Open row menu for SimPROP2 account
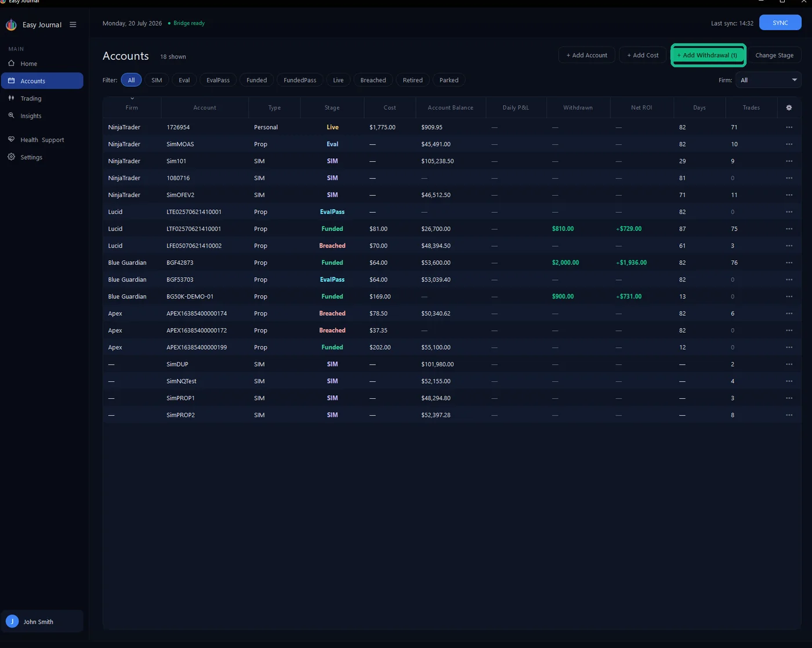This screenshot has width=812, height=648. coord(789,415)
